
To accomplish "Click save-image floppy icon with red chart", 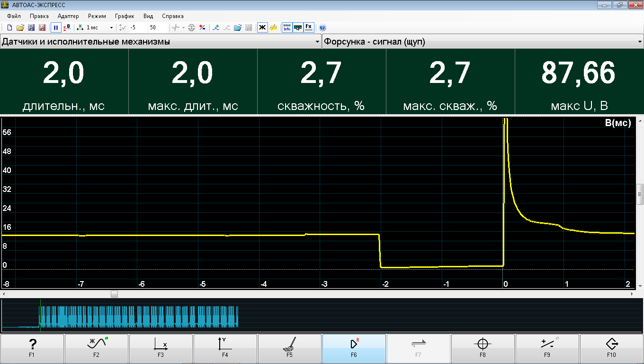I will tap(42, 27).
